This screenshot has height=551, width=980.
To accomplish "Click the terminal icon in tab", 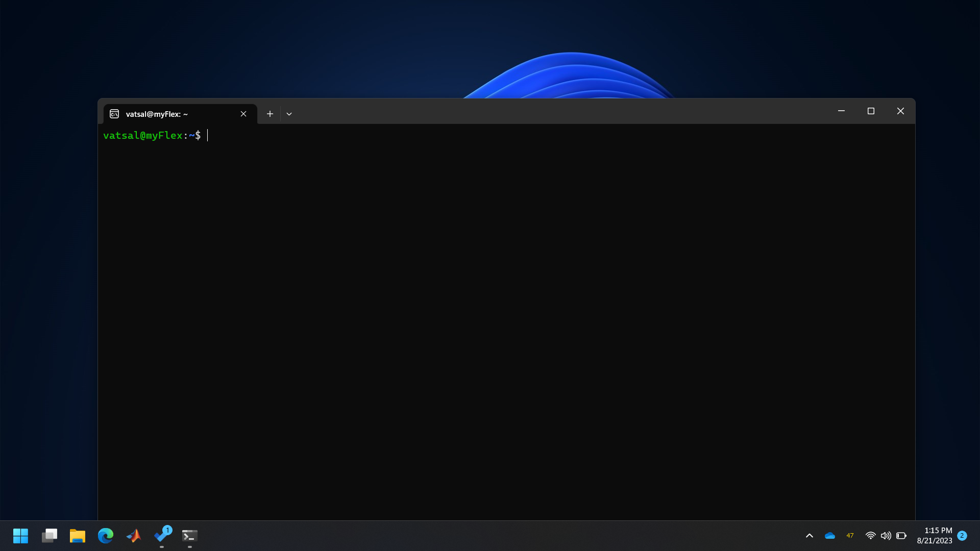I will (x=114, y=114).
